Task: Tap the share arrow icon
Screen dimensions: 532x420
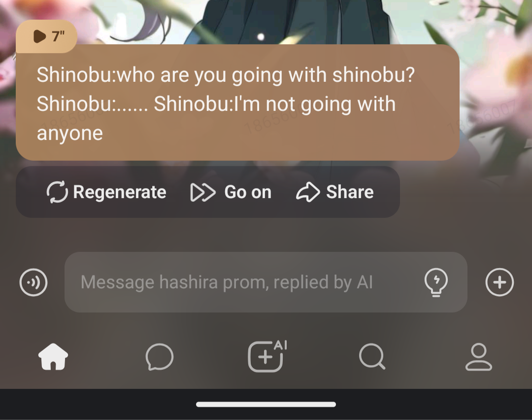Action: [x=308, y=192]
